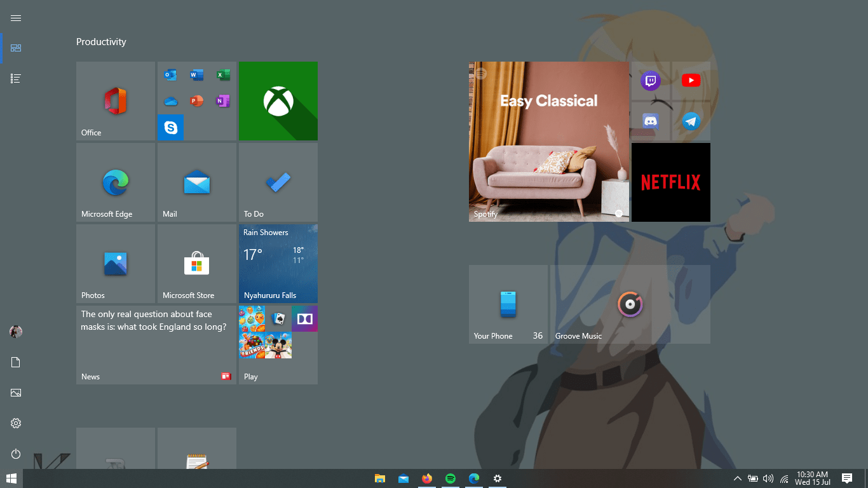Screen dimensions: 868x488
Task: Click the Windows Start button on taskbar
Action: pos(11,478)
